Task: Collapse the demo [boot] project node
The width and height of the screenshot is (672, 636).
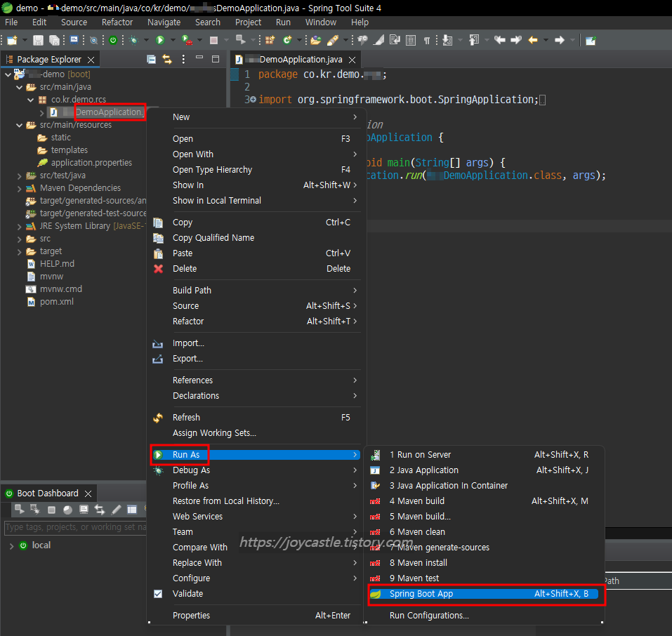Action: [8, 74]
